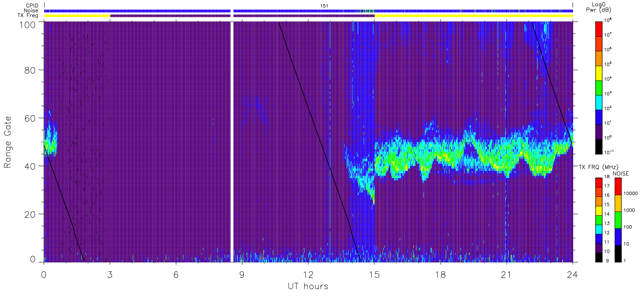Click the "NOISE" colorbar title

click(621, 172)
